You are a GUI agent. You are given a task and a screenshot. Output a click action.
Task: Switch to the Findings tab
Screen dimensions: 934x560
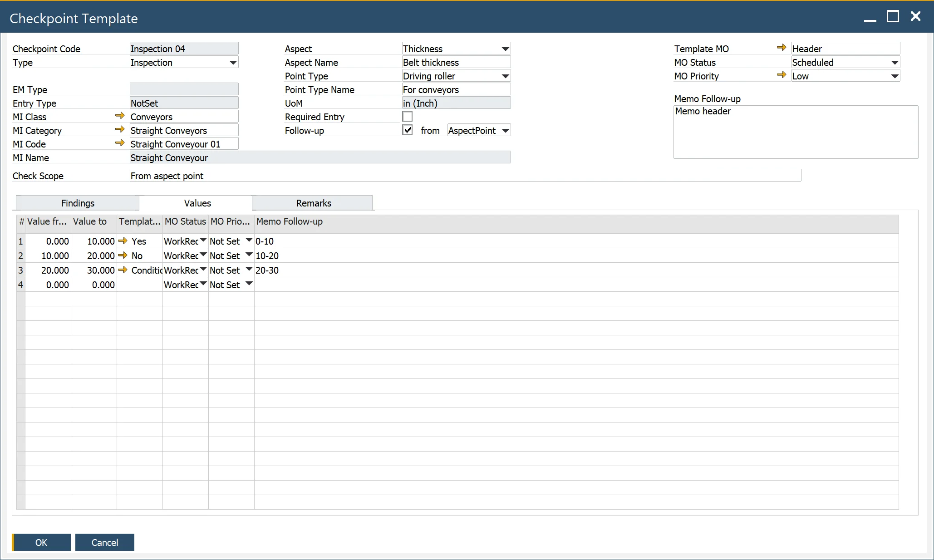click(x=77, y=203)
